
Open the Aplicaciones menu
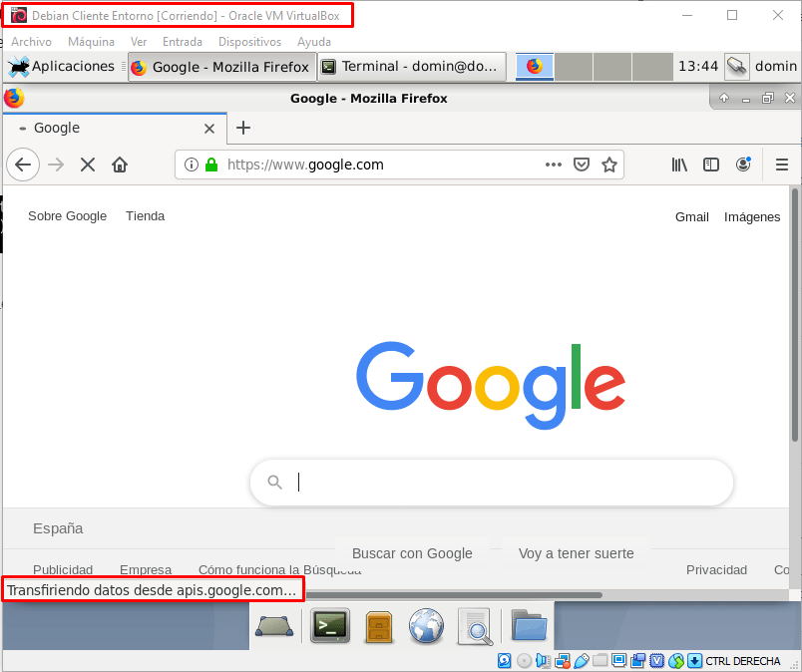click(x=62, y=67)
